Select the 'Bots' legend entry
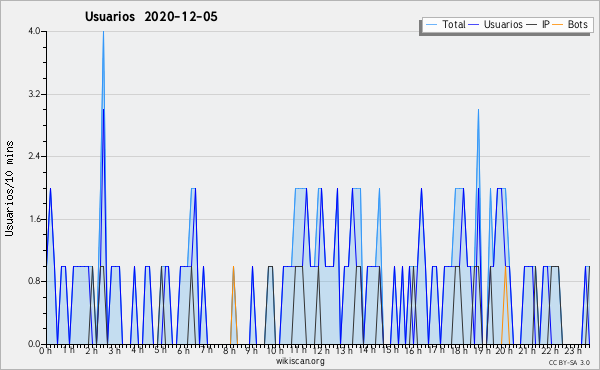The height and width of the screenshot is (370, 600). [x=570, y=24]
